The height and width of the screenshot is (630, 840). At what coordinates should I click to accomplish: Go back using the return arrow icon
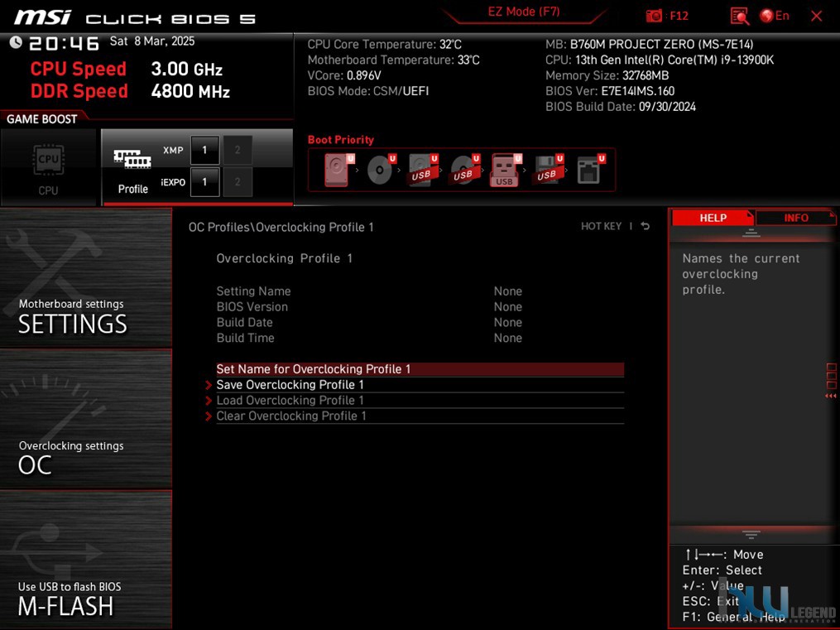[x=645, y=227]
